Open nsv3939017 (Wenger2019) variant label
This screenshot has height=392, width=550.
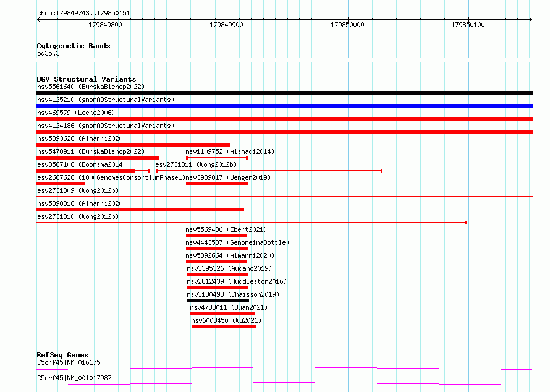pos(229,177)
